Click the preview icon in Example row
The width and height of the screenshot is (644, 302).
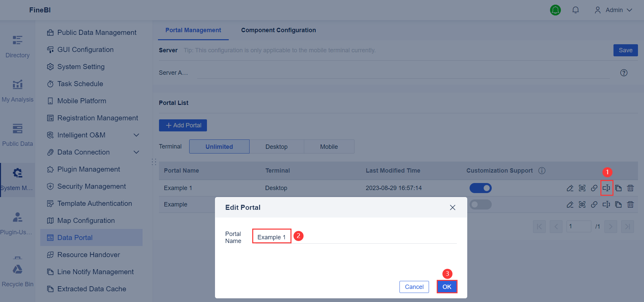[x=582, y=204]
